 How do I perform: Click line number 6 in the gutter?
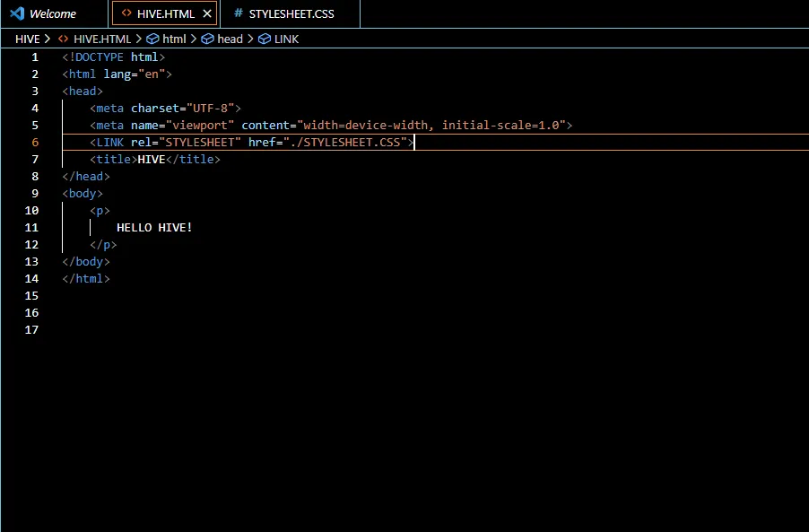(x=34, y=142)
